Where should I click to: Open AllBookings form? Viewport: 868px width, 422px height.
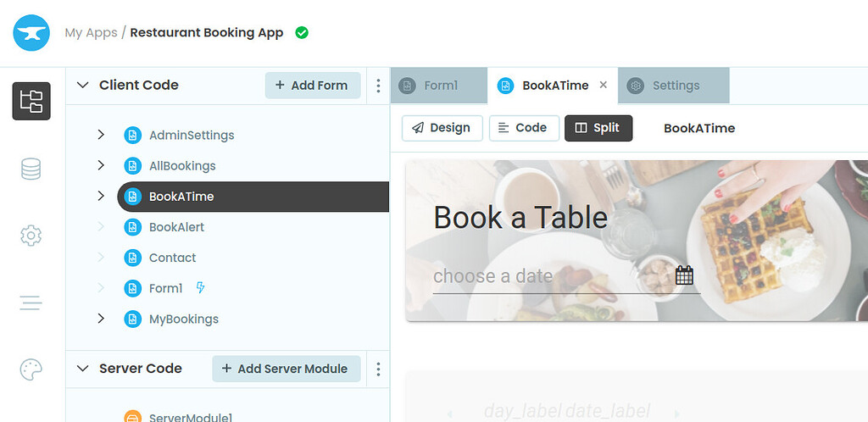pos(182,166)
